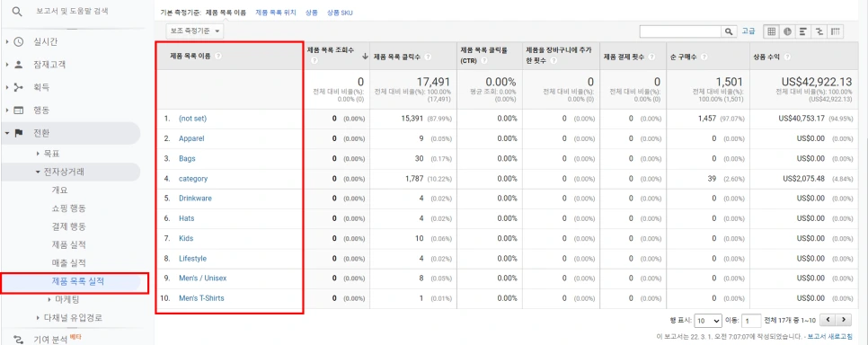Go to next page of results
Image resolution: width=868 pixels, height=345 pixels.
843,320
